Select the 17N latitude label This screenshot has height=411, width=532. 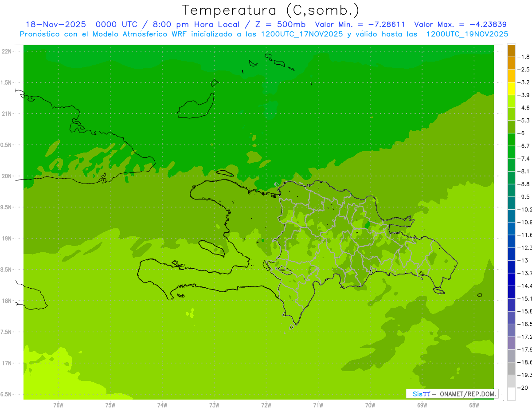pyautogui.click(x=8, y=363)
